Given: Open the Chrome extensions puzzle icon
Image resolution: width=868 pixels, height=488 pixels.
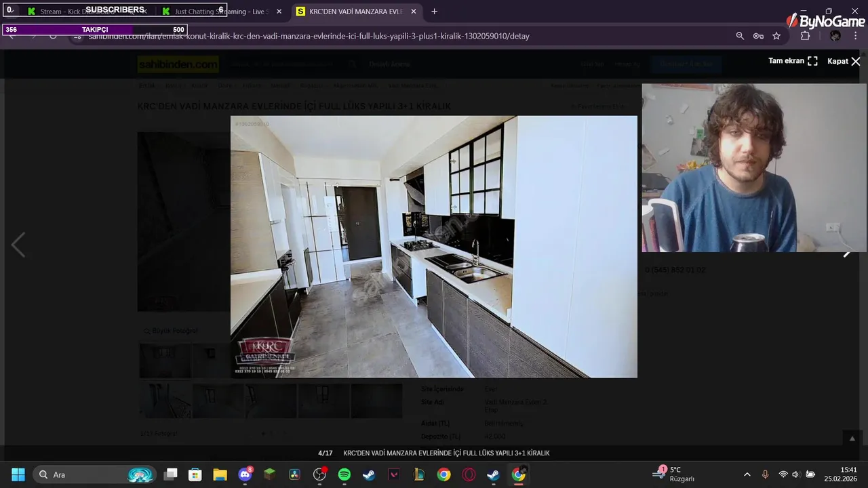Looking at the screenshot, I should [805, 36].
